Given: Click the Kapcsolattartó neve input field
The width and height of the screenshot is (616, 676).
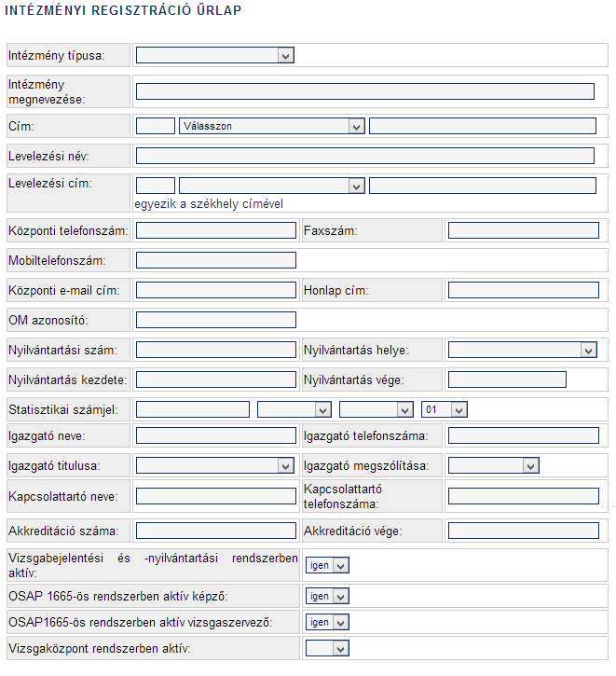Looking at the screenshot, I should point(216,496).
